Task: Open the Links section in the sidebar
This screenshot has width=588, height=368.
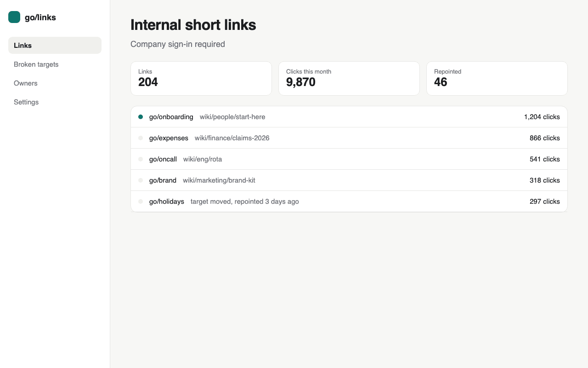Action: pyautogui.click(x=55, y=45)
